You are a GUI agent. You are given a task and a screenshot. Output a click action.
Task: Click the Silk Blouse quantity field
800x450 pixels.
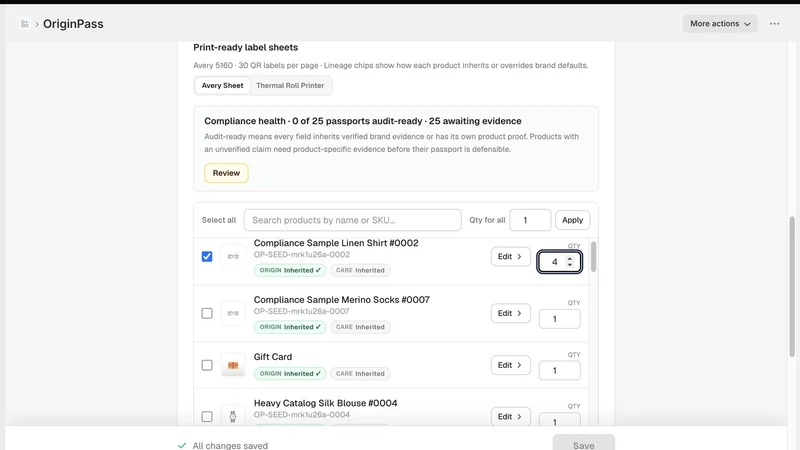560,420
